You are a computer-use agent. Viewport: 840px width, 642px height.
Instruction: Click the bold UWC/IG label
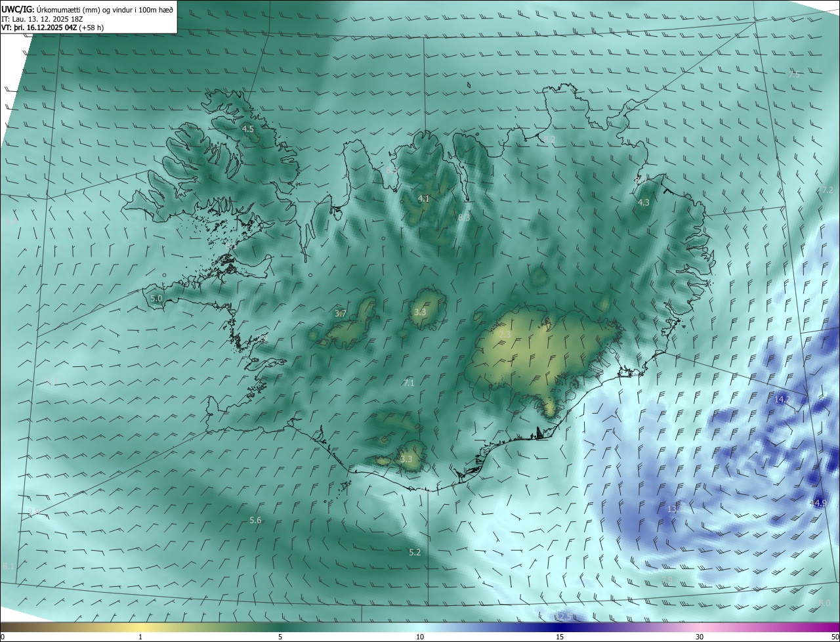(x=18, y=10)
